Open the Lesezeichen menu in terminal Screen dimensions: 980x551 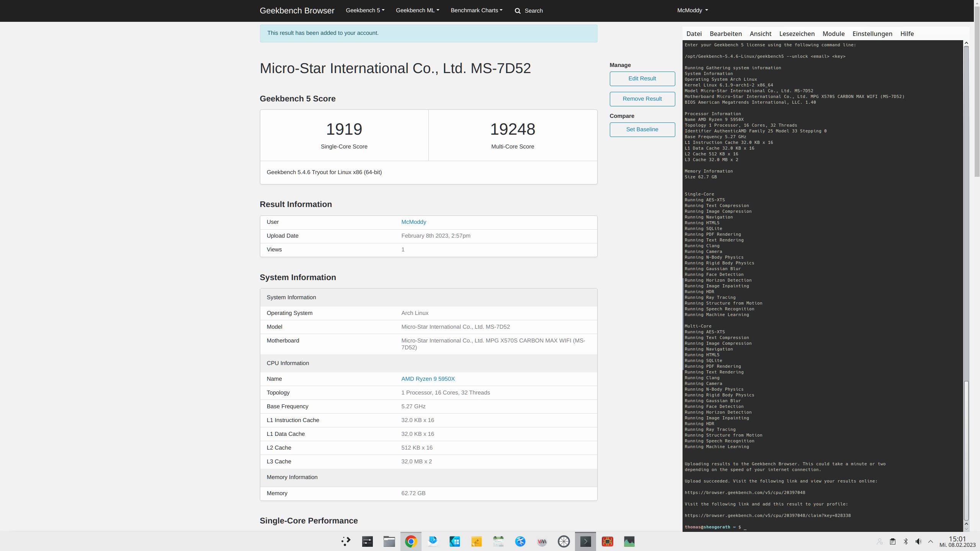click(x=797, y=34)
